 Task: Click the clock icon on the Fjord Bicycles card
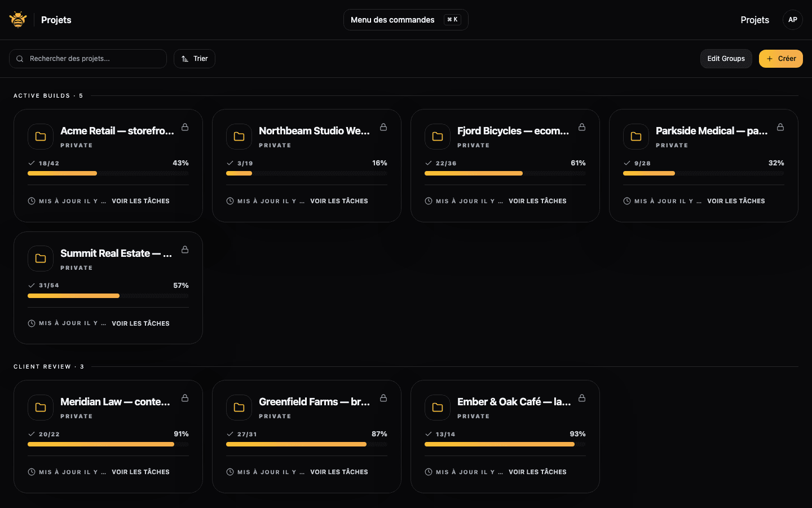[x=428, y=200]
